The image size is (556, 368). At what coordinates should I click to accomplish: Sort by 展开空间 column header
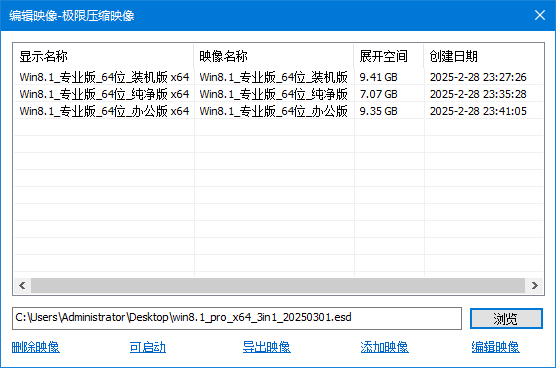click(x=389, y=56)
